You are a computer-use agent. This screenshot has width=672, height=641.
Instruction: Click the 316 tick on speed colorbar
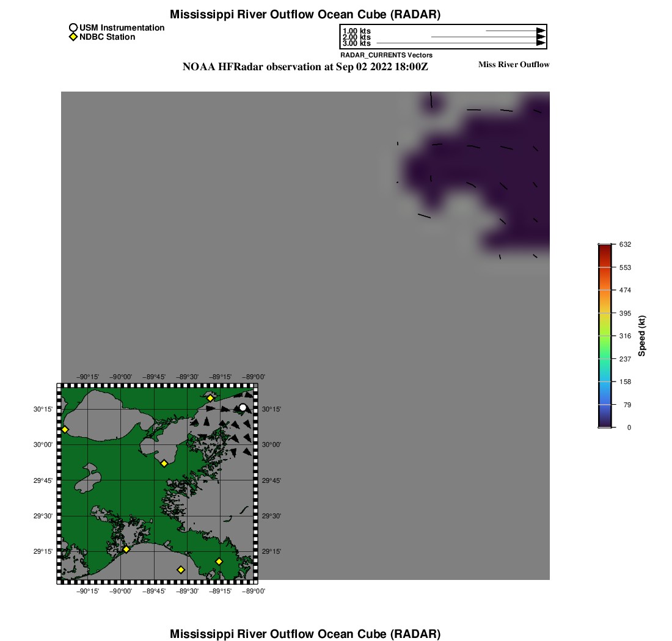point(625,336)
